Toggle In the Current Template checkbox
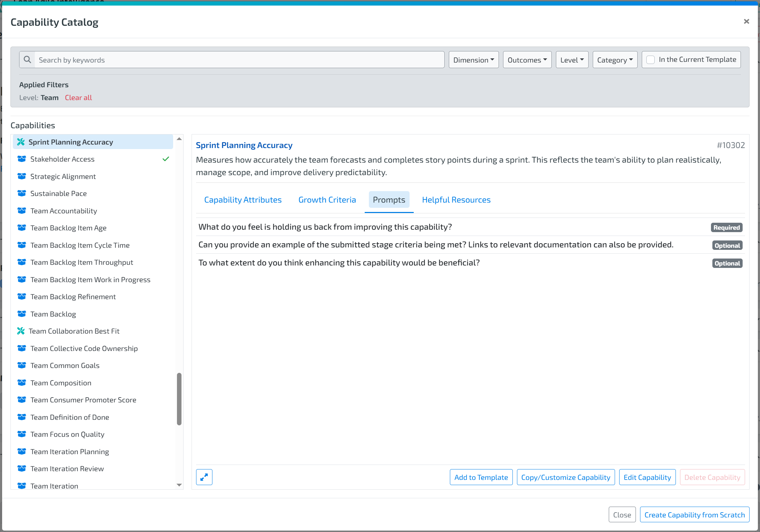The image size is (760, 532). coord(650,60)
